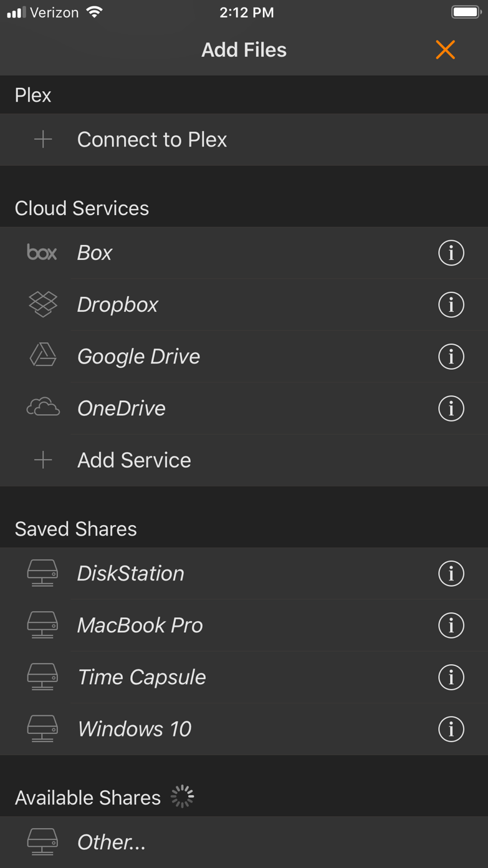Select OneDrive cloud service
The image size is (488, 868).
point(122,408)
